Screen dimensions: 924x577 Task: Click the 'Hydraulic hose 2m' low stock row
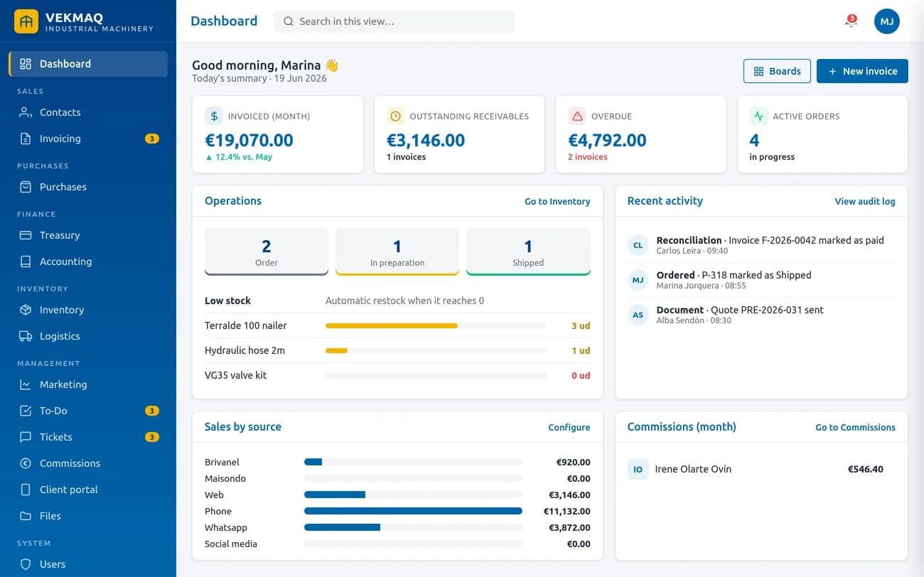coord(397,350)
